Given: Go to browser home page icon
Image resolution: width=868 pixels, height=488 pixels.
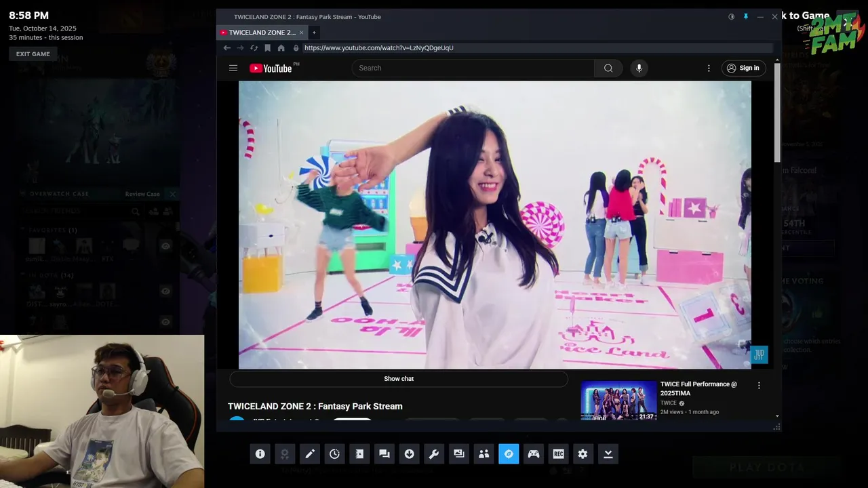Looking at the screenshot, I should tap(281, 48).
